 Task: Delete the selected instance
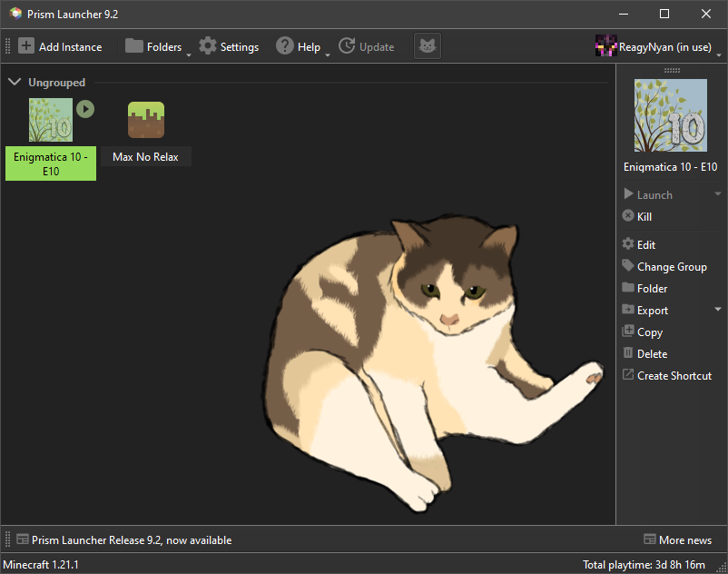click(652, 354)
